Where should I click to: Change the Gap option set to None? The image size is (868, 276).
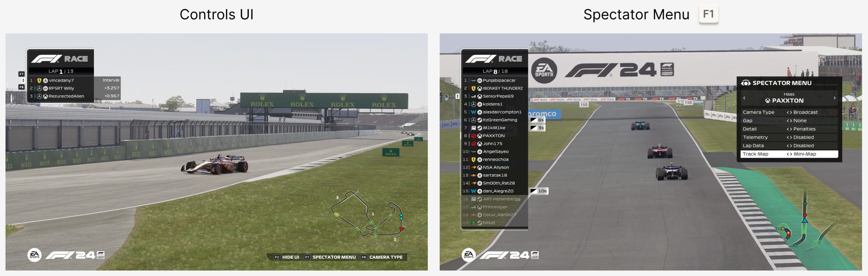pos(796,121)
